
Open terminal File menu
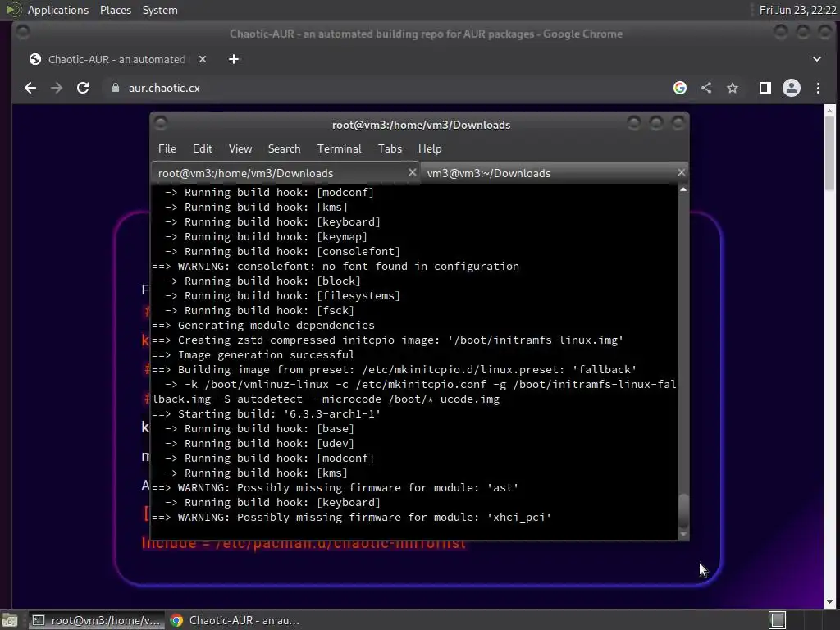point(167,148)
